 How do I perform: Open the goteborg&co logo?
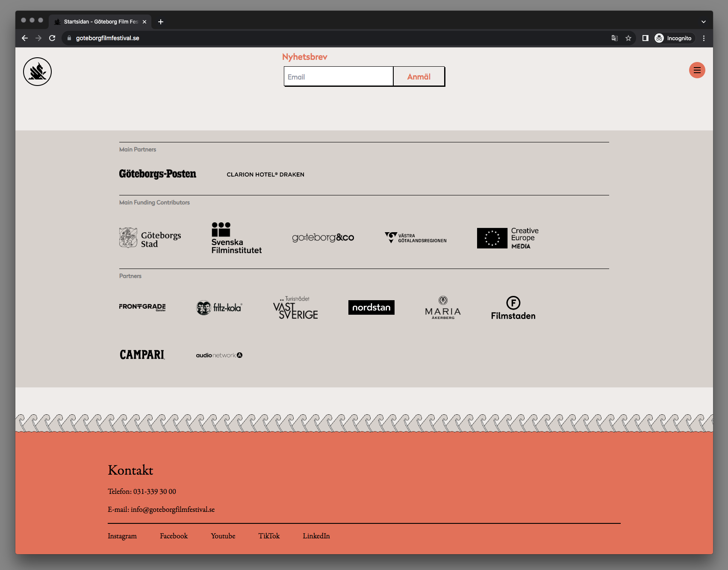(323, 238)
